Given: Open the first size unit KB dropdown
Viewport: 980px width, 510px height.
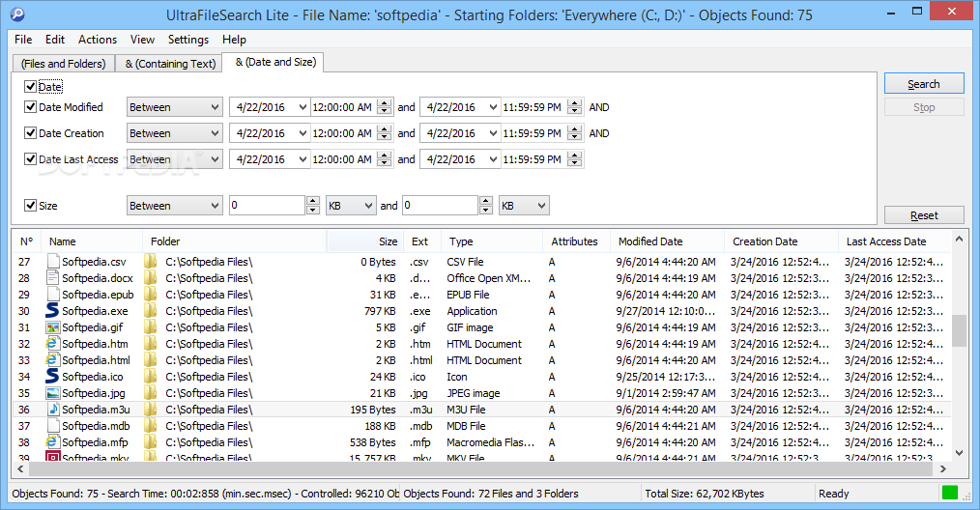Looking at the screenshot, I should click(351, 206).
